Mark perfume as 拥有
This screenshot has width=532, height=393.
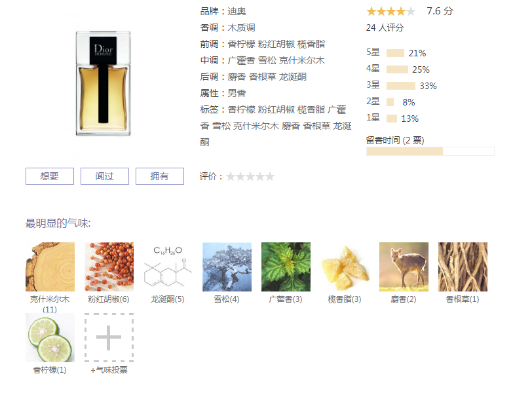[159, 176]
